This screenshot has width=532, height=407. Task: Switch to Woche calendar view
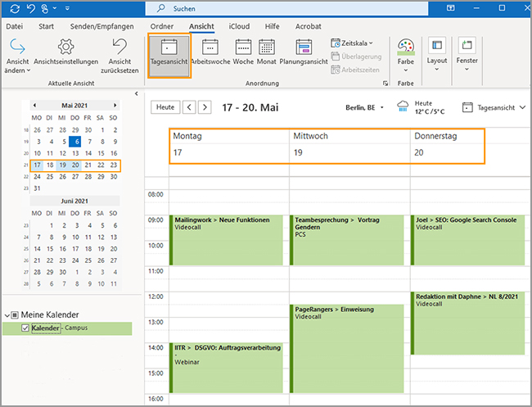point(243,52)
